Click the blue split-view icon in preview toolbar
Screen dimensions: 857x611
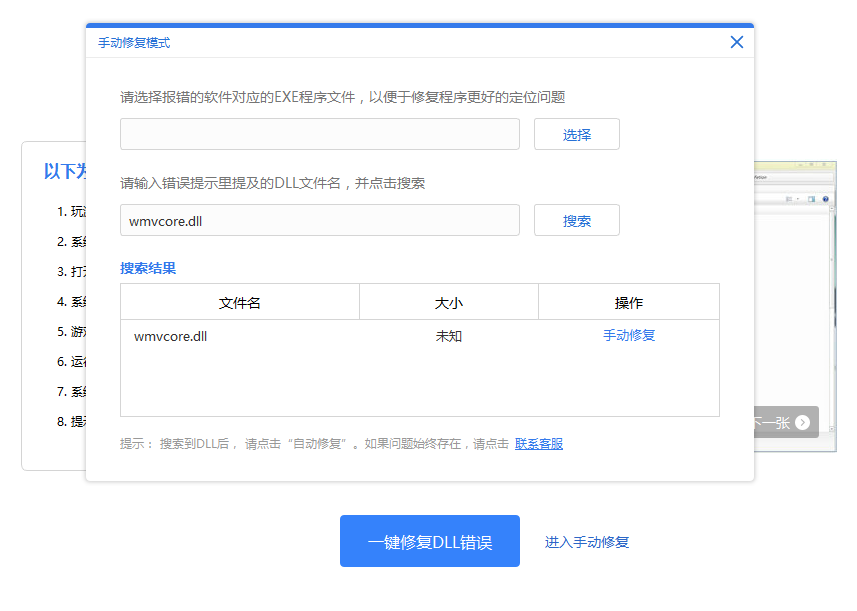click(x=810, y=199)
